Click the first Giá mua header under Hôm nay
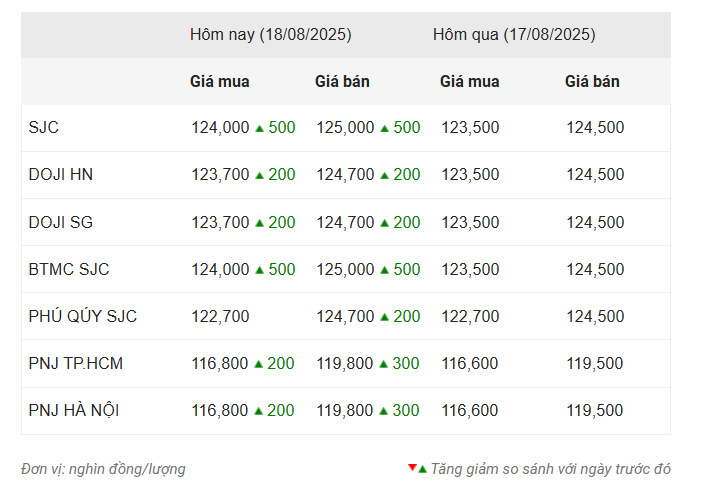This screenshot has height=492, width=702. pos(219,82)
